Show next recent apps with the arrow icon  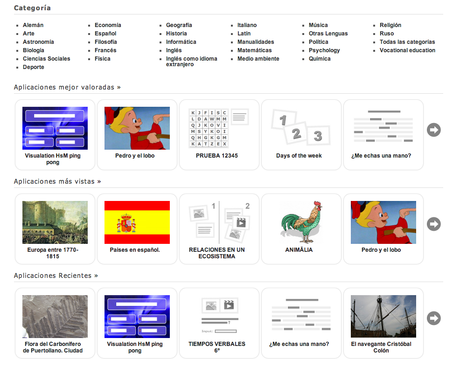(x=434, y=318)
